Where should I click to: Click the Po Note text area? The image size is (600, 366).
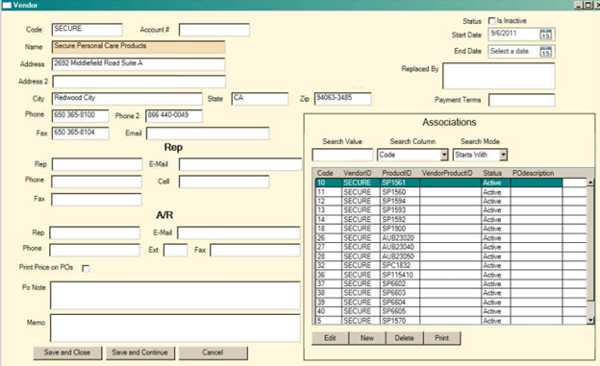point(175,295)
